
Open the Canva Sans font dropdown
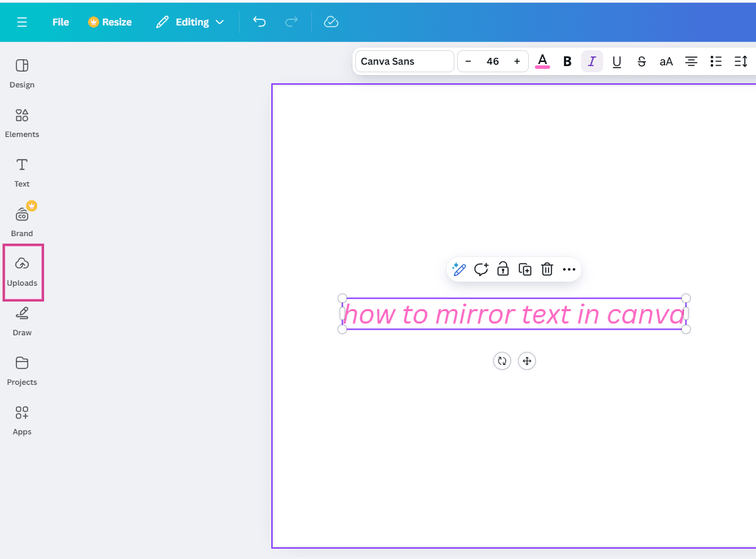coord(405,62)
